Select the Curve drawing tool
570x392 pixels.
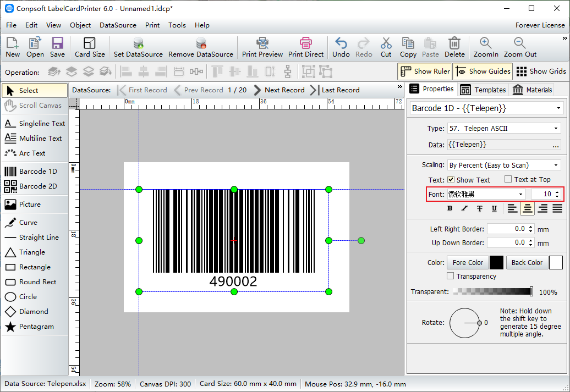(x=35, y=222)
